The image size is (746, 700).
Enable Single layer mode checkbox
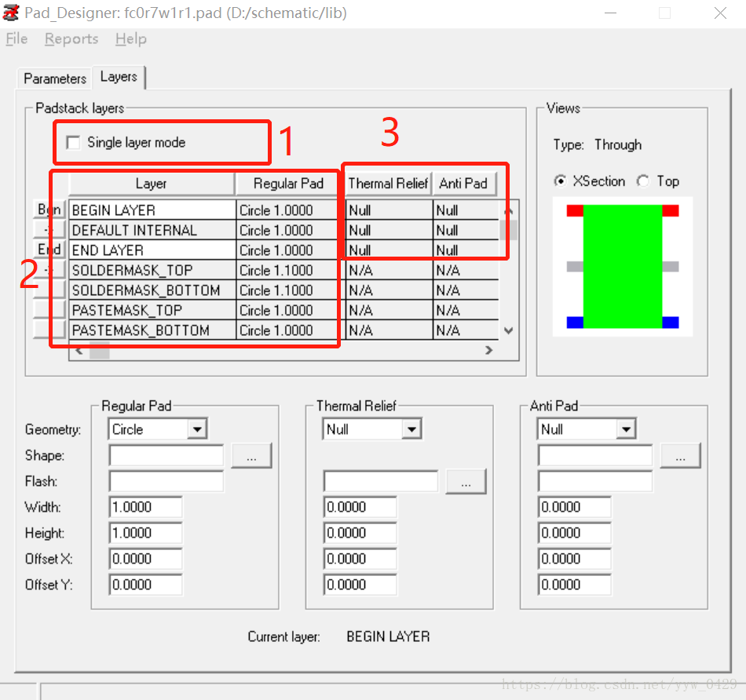(74, 142)
